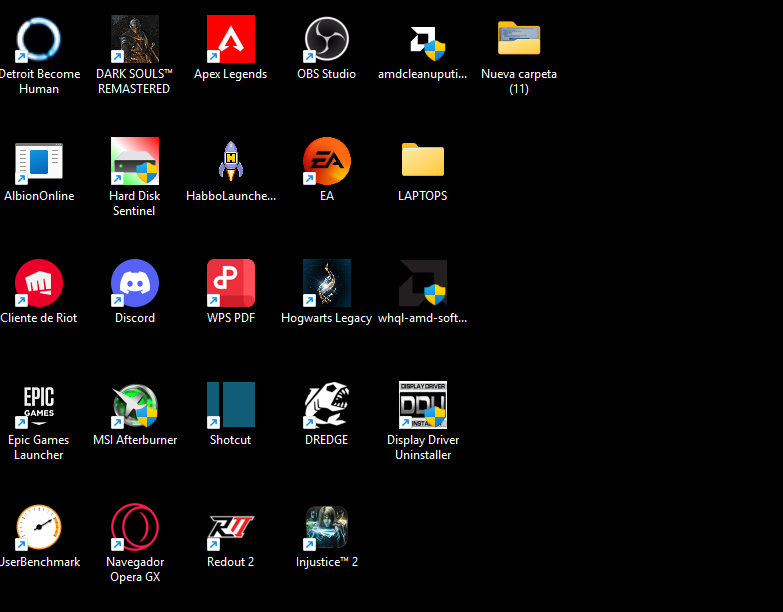Click the Shotcut desktop icon
The image size is (783, 612).
click(x=231, y=405)
